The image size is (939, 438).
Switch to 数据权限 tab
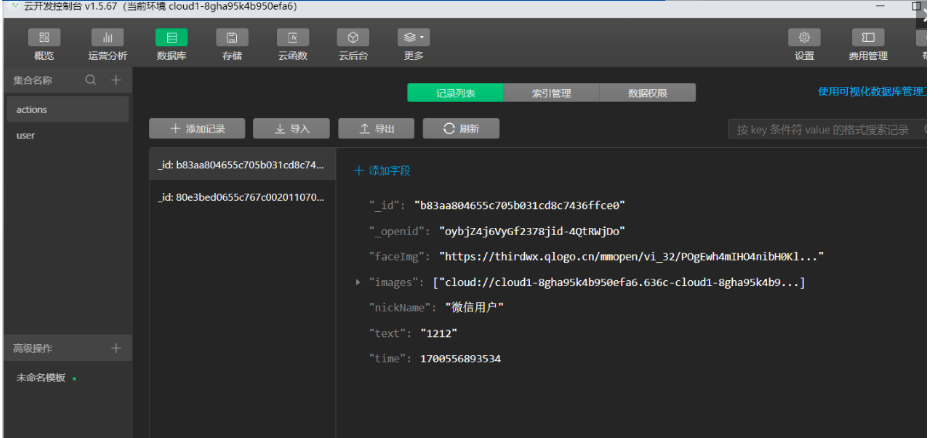(x=647, y=93)
